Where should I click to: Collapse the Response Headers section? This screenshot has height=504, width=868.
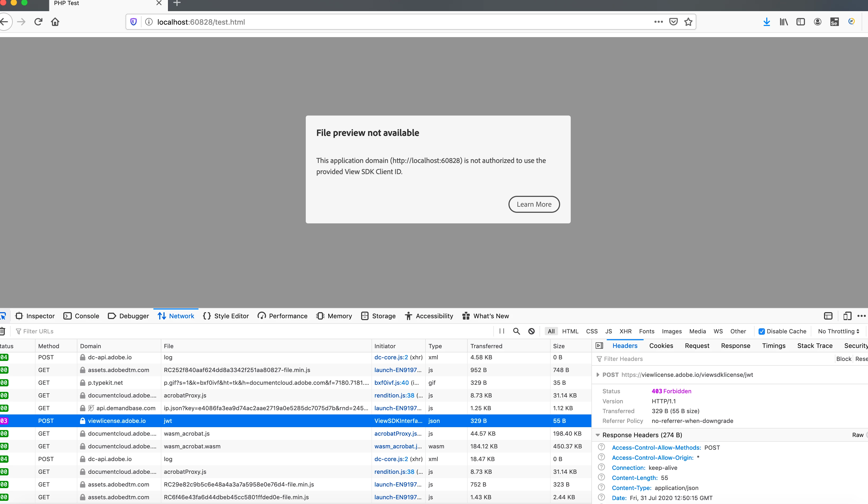598,435
